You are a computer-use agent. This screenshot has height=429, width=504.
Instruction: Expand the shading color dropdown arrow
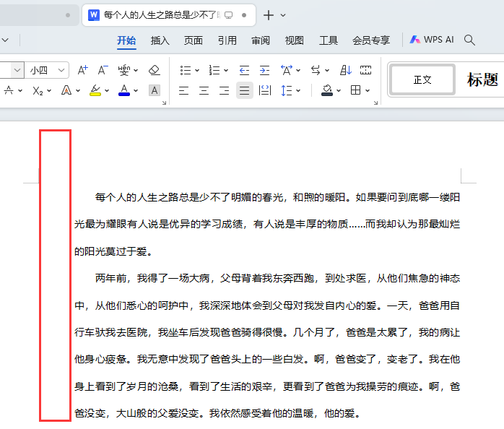pyautogui.click(x=339, y=91)
